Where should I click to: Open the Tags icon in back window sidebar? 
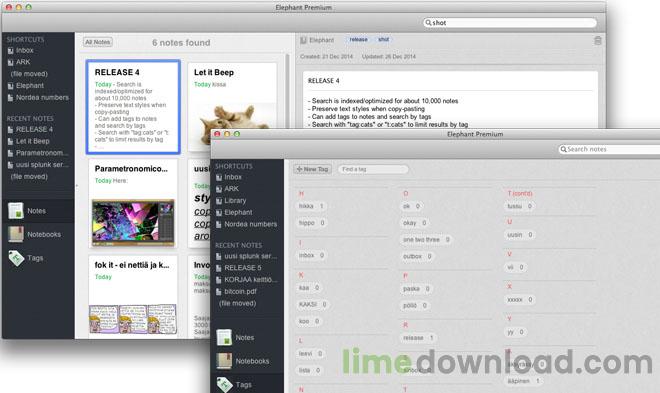tap(16, 258)
